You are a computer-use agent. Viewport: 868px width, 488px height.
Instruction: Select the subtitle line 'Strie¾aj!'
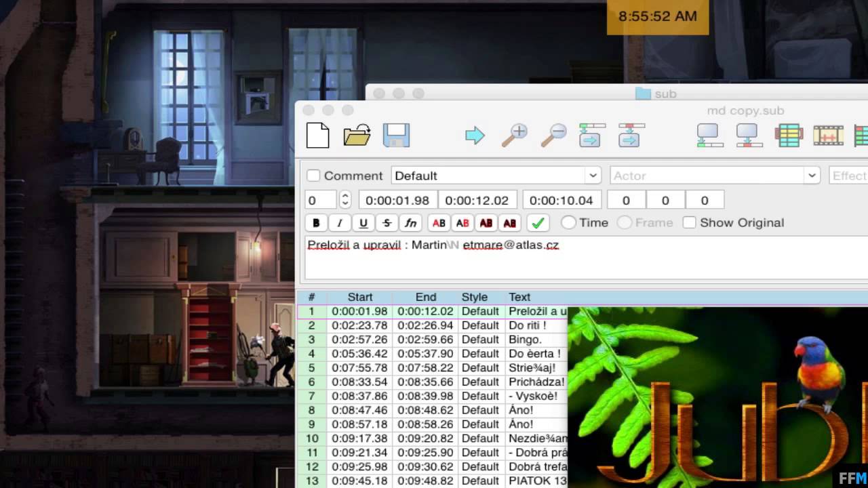click(x=433, y=368)
